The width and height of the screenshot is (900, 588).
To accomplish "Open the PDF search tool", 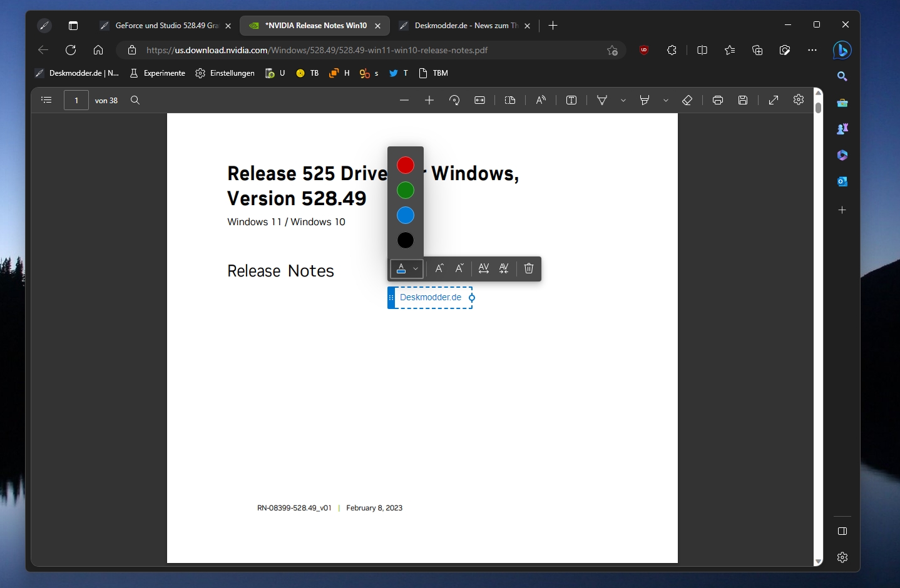I will [x=135, y=100].
